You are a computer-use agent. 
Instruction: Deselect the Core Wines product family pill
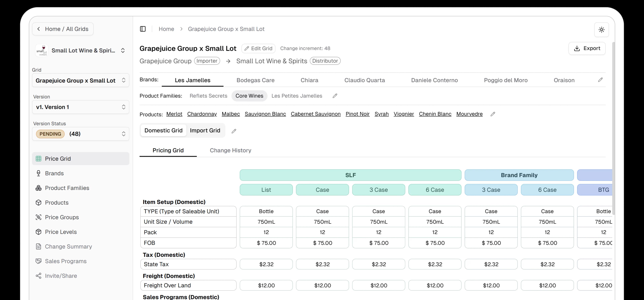click(249, 96)
